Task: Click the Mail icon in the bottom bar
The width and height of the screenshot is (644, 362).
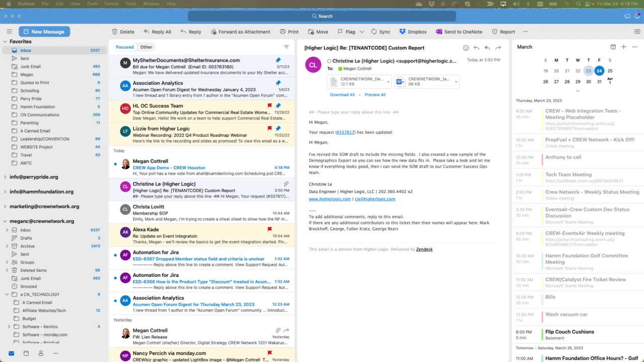Action: 11,353
